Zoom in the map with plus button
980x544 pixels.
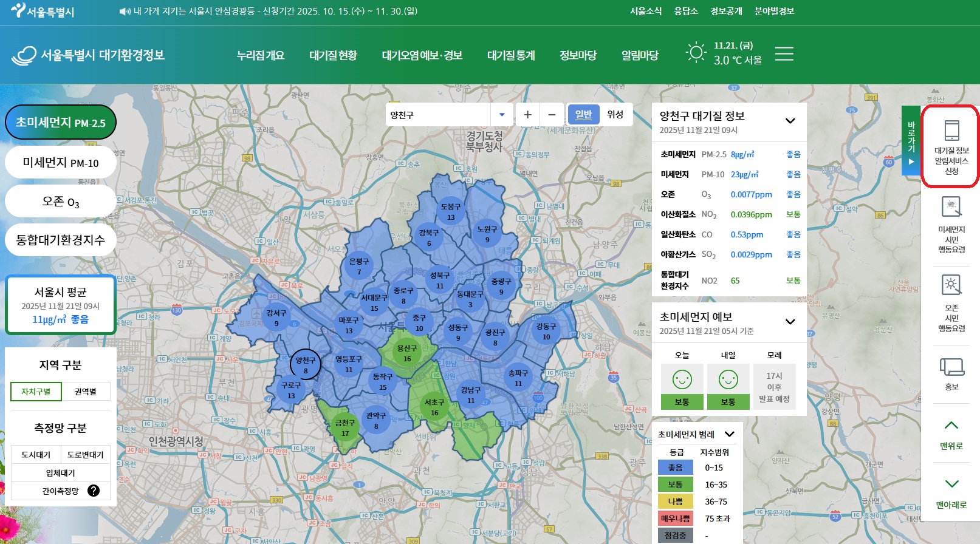(x=527, y=115)
